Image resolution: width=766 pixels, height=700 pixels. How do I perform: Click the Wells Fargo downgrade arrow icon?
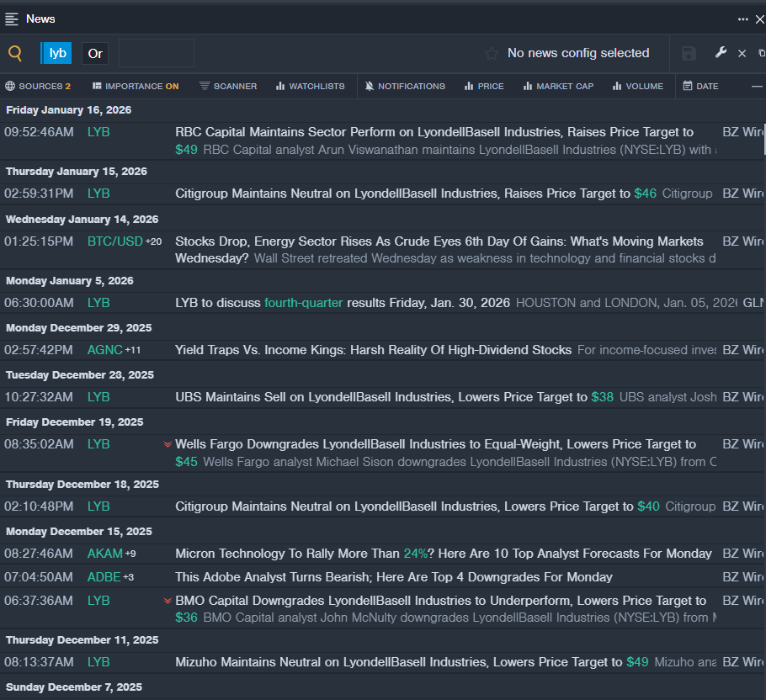(x=168, y=444)
